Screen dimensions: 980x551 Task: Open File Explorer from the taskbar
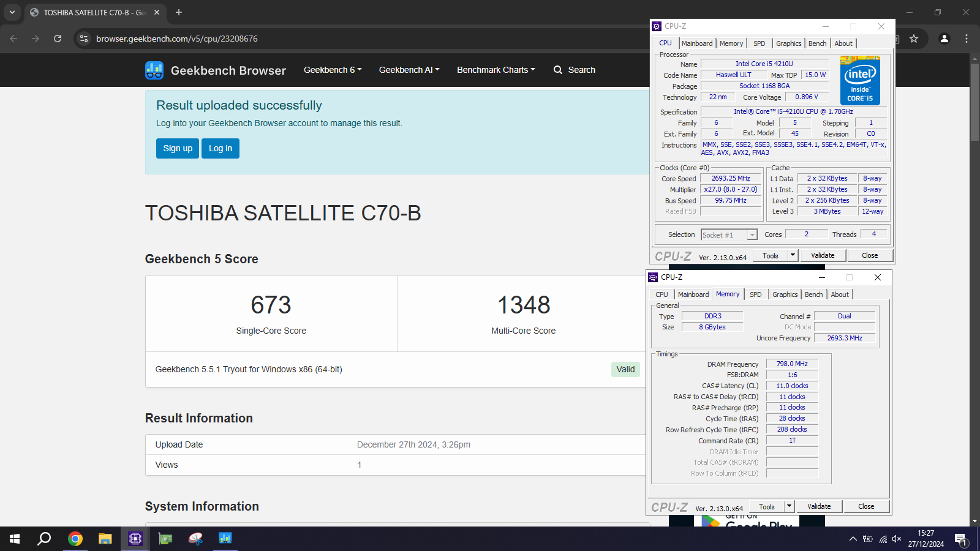click(x=105, y=539)
